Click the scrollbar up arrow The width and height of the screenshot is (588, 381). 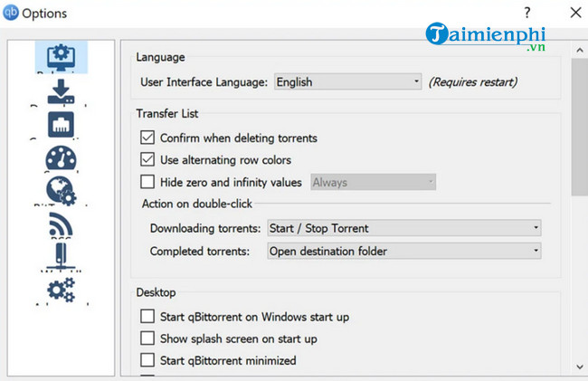click(x=580, y=50)
